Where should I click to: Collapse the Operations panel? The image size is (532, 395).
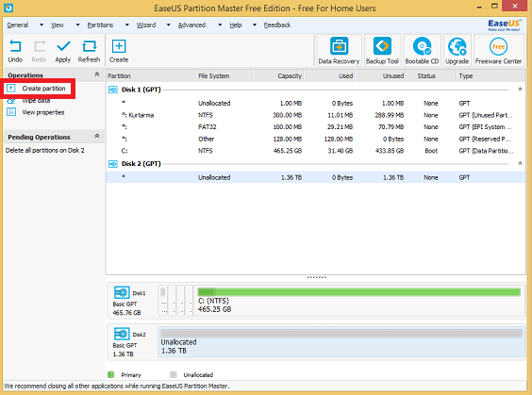97,74
